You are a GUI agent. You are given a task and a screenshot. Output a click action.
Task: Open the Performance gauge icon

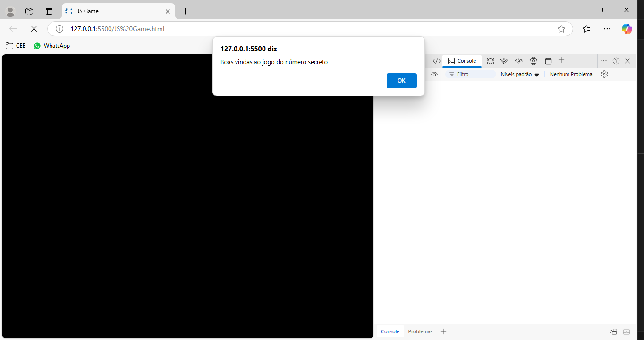coord(518,61)
